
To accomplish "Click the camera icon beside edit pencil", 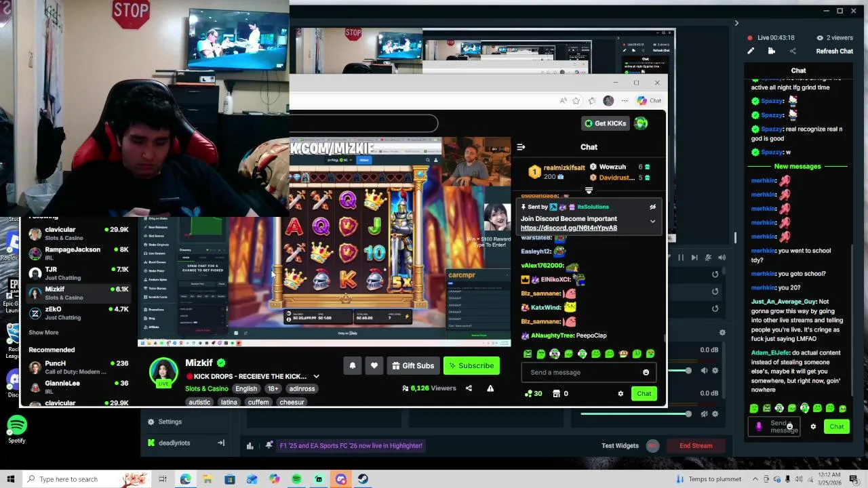I will [x=772, y=51].
